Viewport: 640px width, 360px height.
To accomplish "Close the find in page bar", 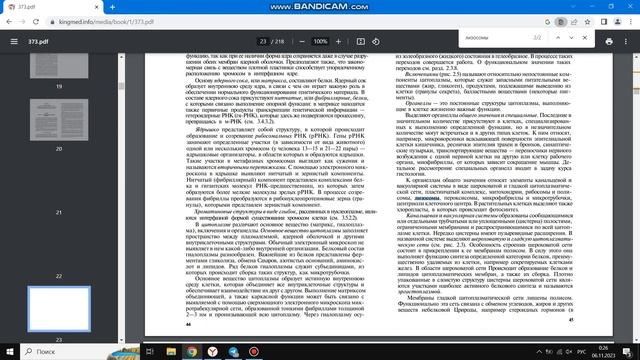I will coord(585,38).
